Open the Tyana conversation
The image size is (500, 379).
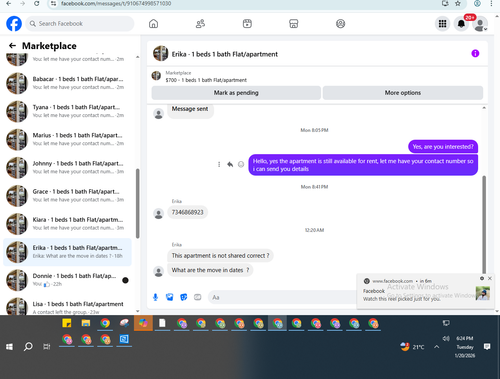tap(67, 111)
